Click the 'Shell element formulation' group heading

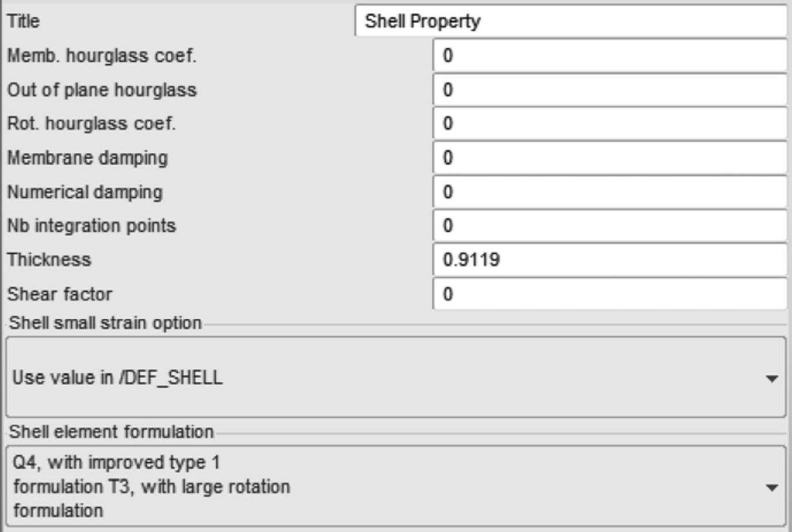click(x=112, y=431)
